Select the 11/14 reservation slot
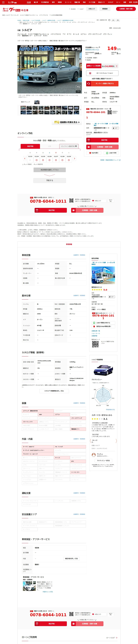138x644 pixels. tap(37, 159)
